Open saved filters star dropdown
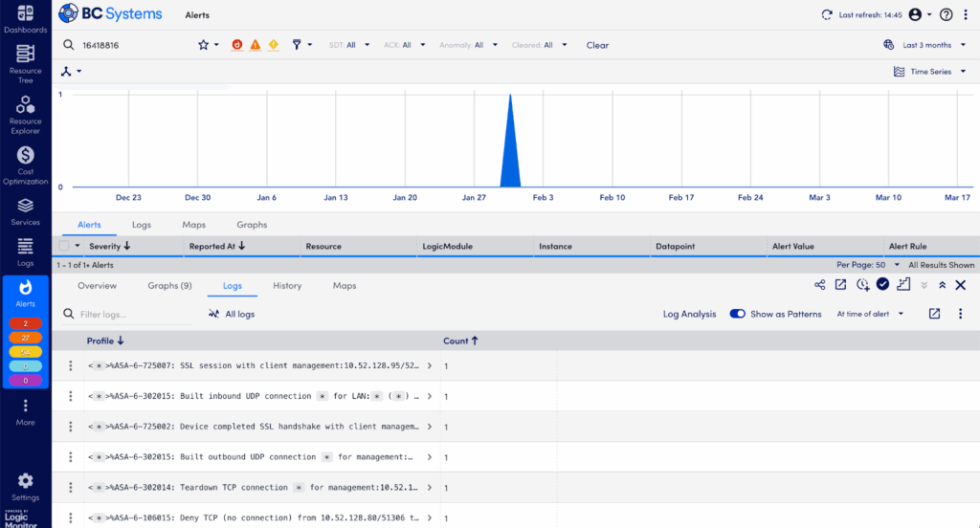The width and height of the screenshot is (980, 528). 208,45
